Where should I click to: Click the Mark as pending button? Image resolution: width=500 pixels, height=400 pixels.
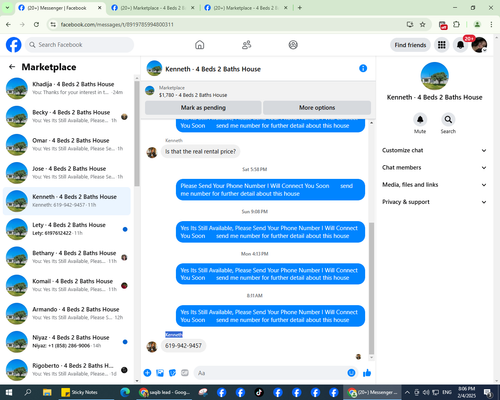[203, 108]
